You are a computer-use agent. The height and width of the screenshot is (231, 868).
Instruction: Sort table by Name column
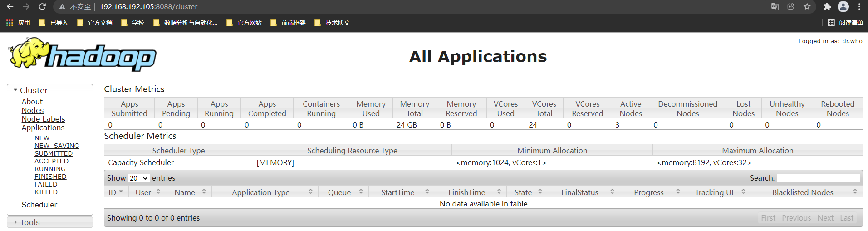(x=188, y=192)
